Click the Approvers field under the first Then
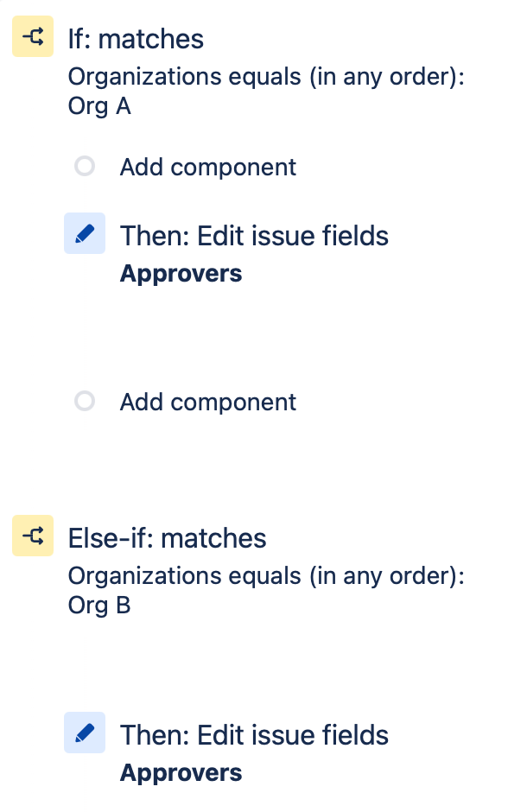 click(181, 273)
